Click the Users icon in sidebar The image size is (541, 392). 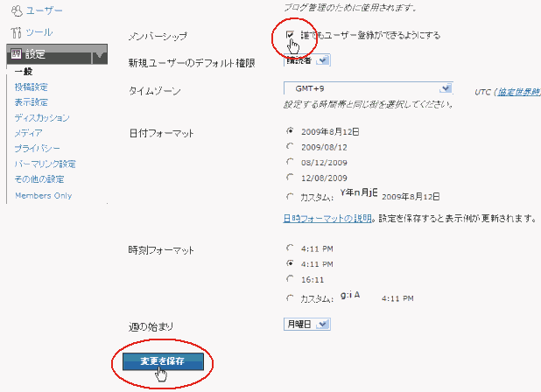pos(17,11)
